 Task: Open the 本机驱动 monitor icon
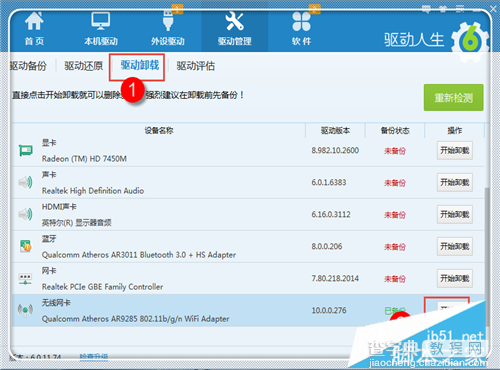101,21
